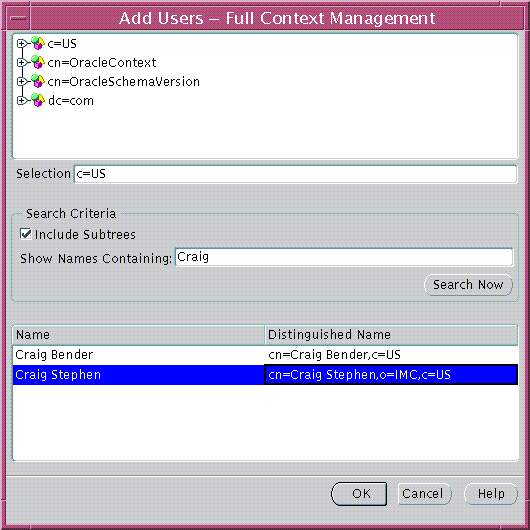
Task: Select the cn=OracleContext tree label
Action: (102, 63)
